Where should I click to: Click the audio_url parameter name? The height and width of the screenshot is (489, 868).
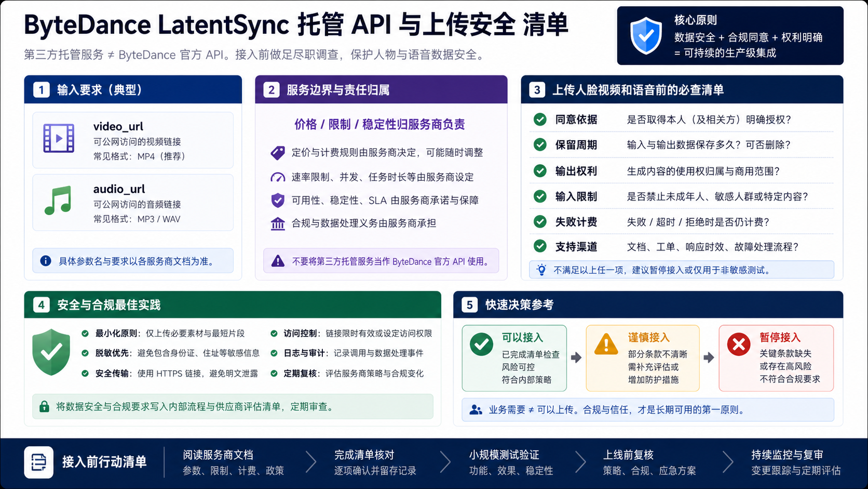[119, 189]
